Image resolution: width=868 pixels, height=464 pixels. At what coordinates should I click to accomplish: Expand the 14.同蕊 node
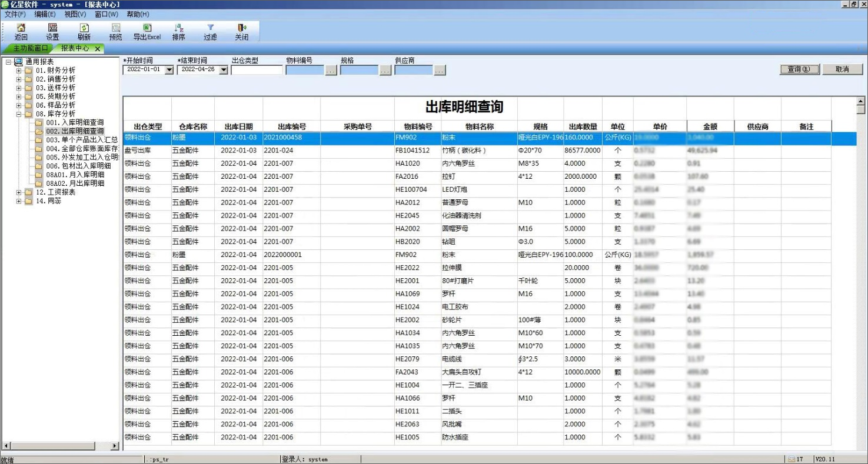[x=18, y=201]
